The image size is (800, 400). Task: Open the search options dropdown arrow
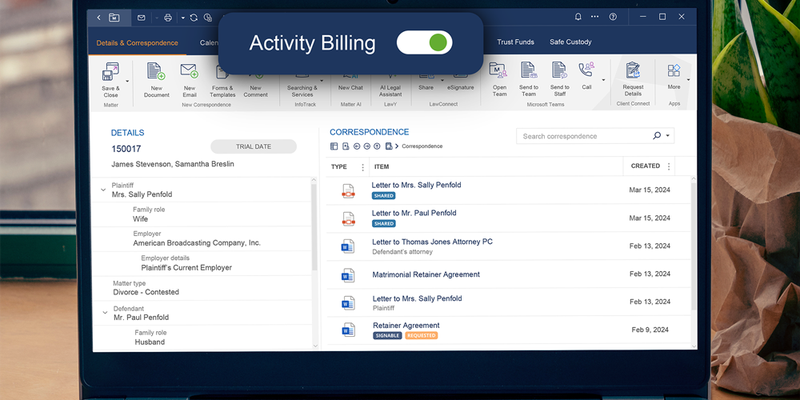(667, 136)
